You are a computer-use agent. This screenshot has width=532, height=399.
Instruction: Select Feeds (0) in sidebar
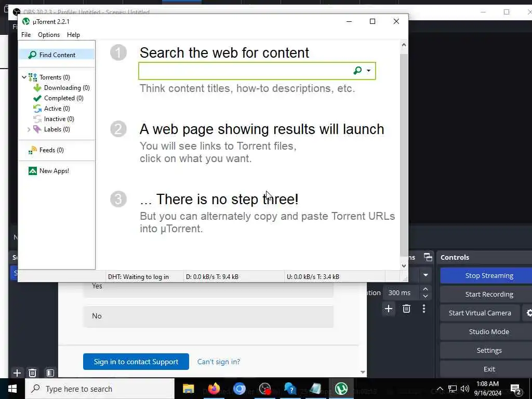coord(51,150)
